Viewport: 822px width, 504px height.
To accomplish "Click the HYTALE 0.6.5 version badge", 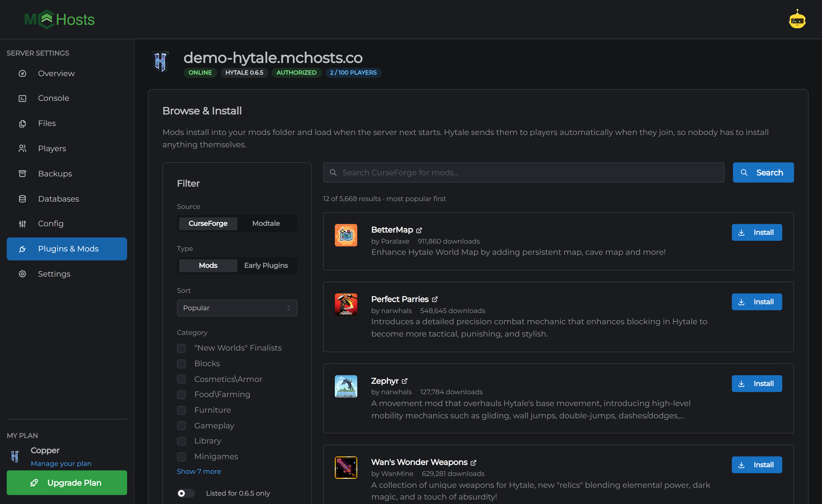I will point(244,73).
